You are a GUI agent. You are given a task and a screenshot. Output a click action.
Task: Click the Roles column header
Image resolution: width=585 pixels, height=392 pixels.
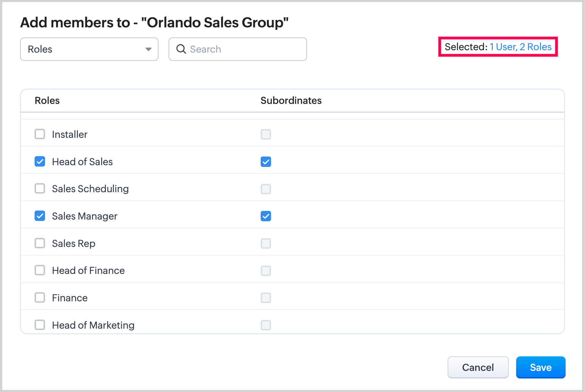click(x=47, y=100)
